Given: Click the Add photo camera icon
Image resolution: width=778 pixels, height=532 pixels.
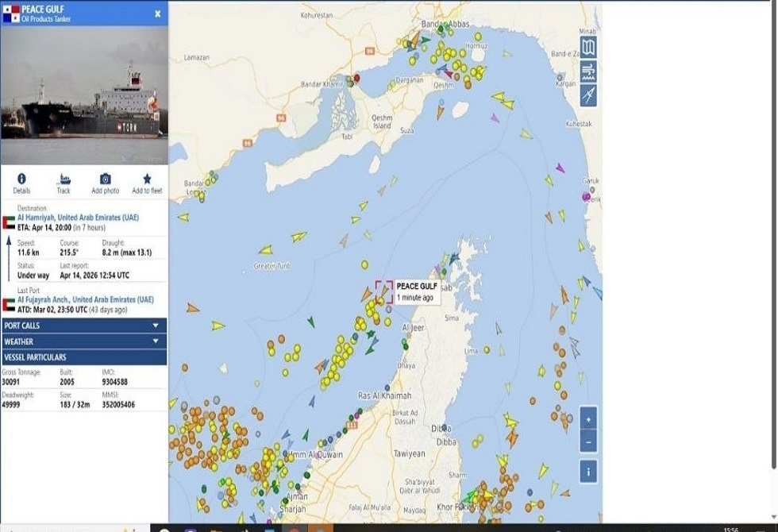Looking at the screenshot, I should (x=105, y=183).
